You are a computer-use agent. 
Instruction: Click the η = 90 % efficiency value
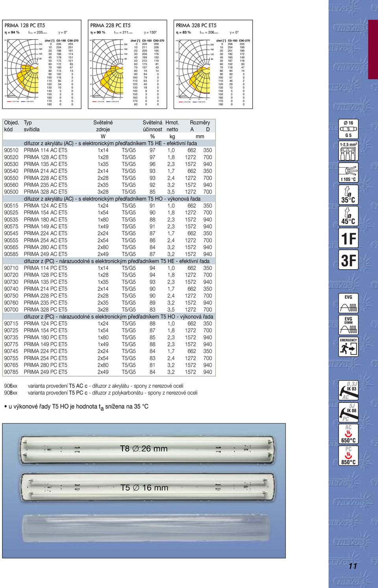point(98,32)
